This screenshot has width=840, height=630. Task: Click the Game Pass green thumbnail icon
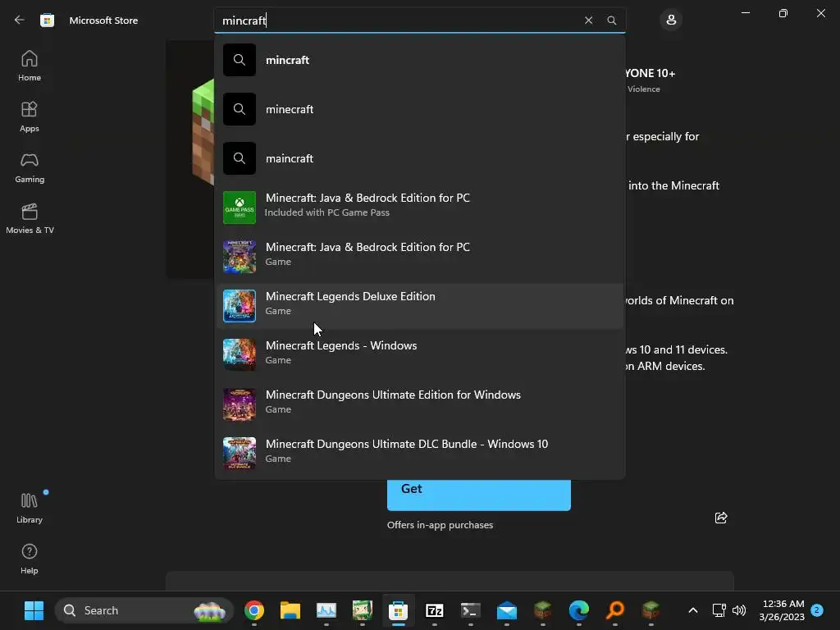[x=240, y=208]
